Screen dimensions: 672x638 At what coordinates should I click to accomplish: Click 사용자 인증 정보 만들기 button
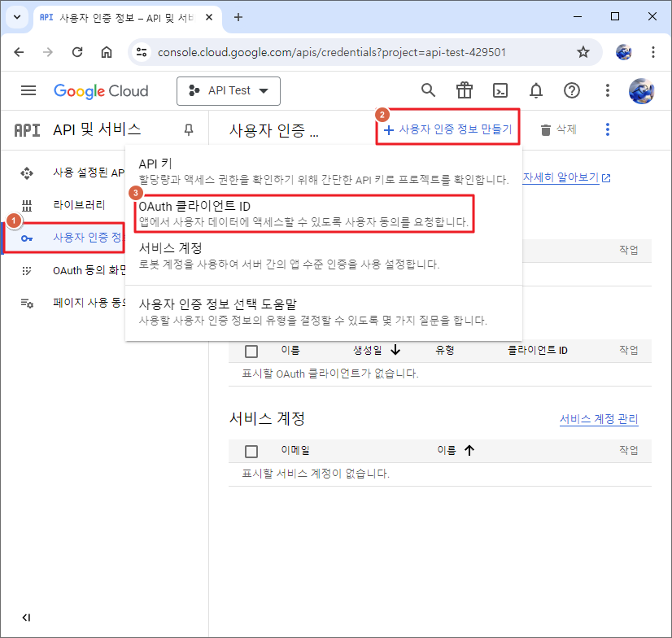click(447, 129)
